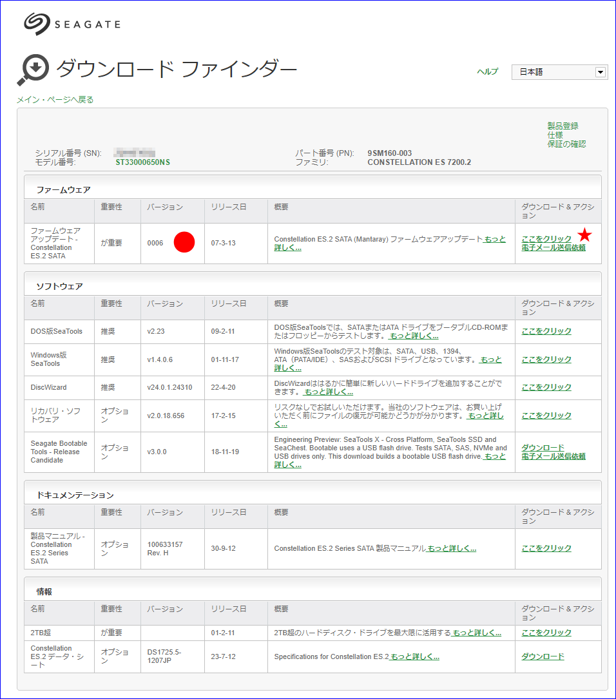
Task: Open もっと詳しく for the 2TB超 description
Action: (476, 633)
